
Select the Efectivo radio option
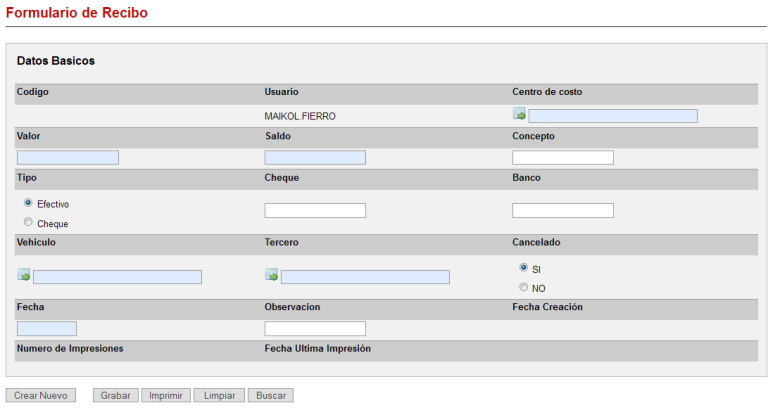(x=28, y=203)
